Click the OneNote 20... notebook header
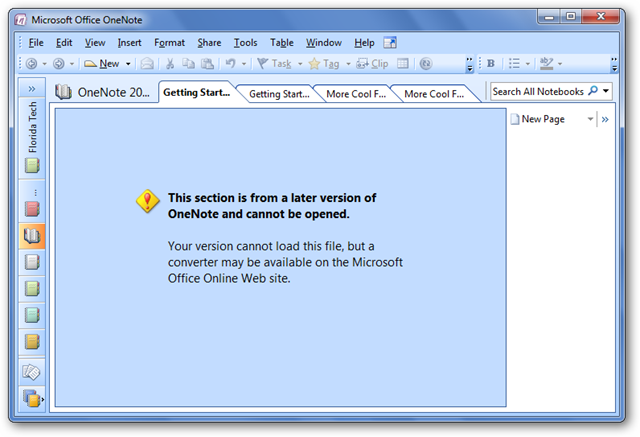Image resolution: width=640 pixels, height=437 pixels. point(102,93)
